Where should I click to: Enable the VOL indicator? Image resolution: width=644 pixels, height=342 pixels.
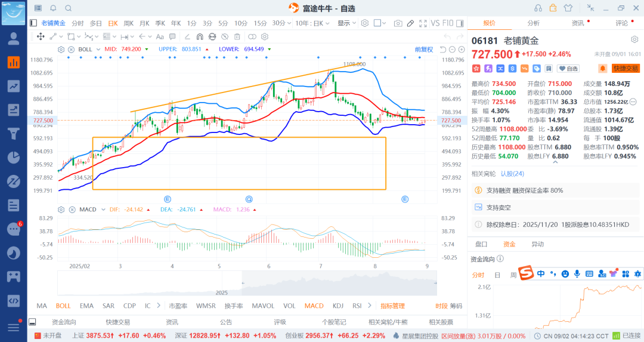[x=289, y=306]
